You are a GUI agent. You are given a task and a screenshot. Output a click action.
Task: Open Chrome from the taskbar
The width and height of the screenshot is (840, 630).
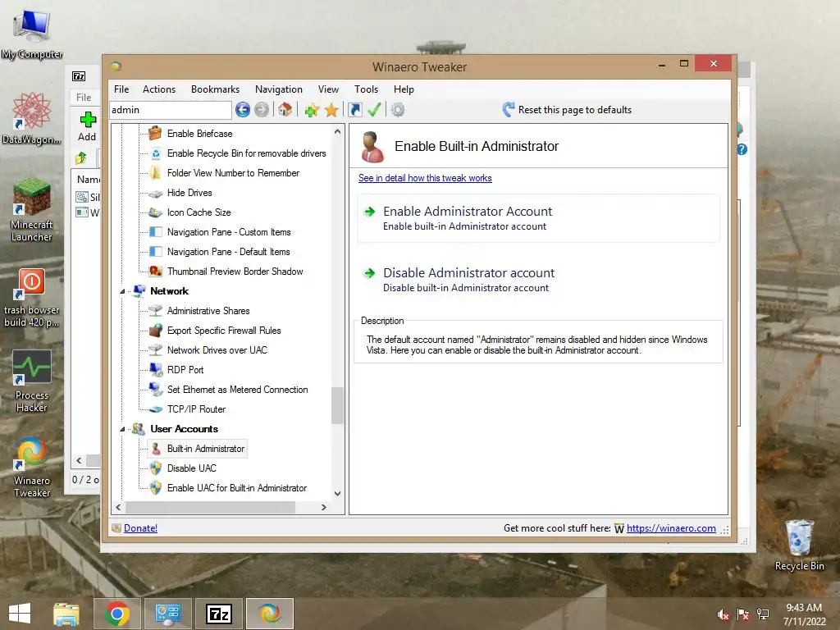click(x=117, y=614)
